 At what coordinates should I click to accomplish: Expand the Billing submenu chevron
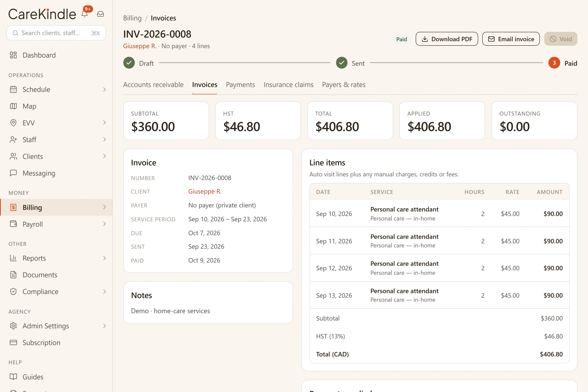click(104, 207)
